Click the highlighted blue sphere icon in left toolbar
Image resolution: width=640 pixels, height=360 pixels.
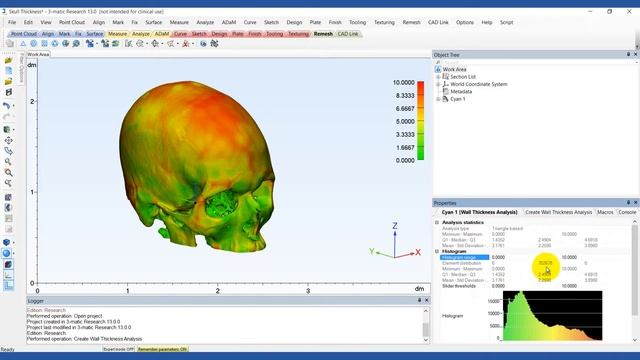7,253
